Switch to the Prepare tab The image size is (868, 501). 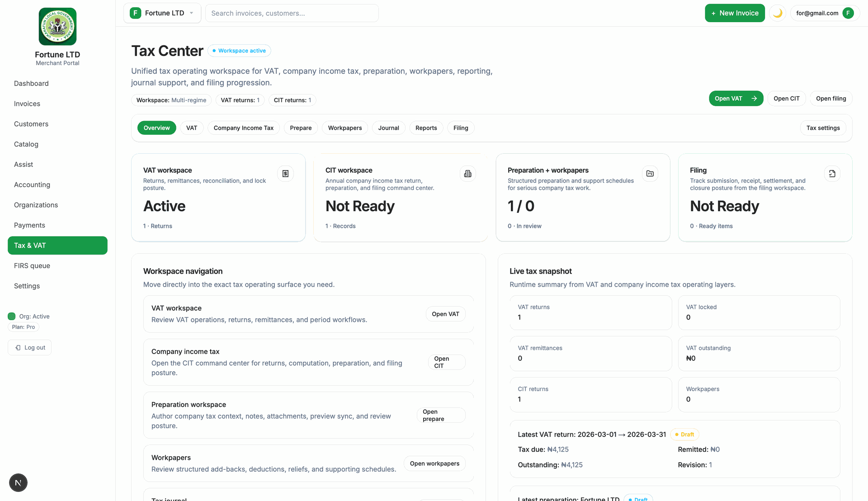tap(301, 128)
